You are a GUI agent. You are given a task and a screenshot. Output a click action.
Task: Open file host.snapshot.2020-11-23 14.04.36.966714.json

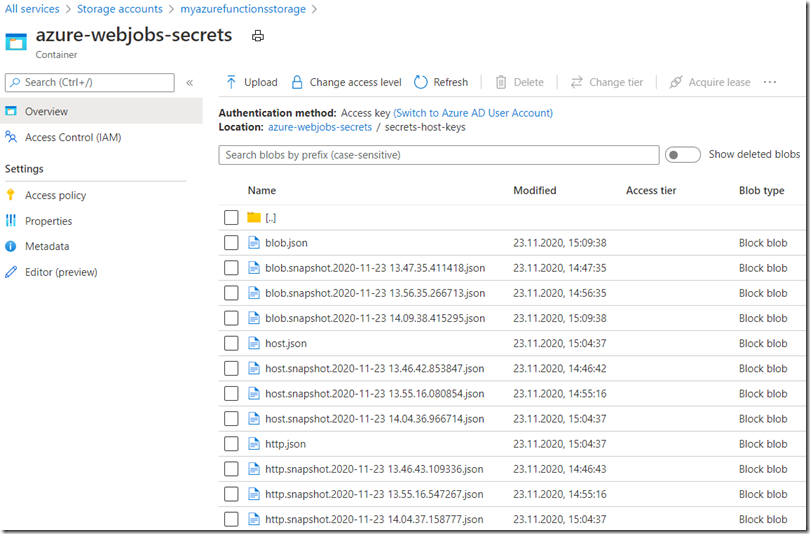[375, 419]
